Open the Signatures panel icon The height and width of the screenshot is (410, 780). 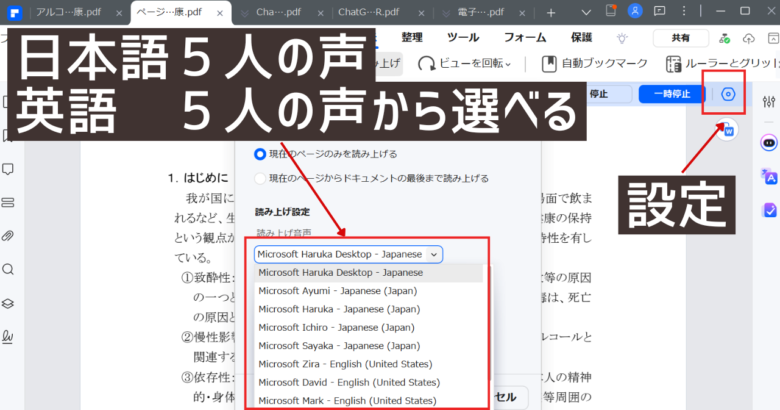(8, 337)
